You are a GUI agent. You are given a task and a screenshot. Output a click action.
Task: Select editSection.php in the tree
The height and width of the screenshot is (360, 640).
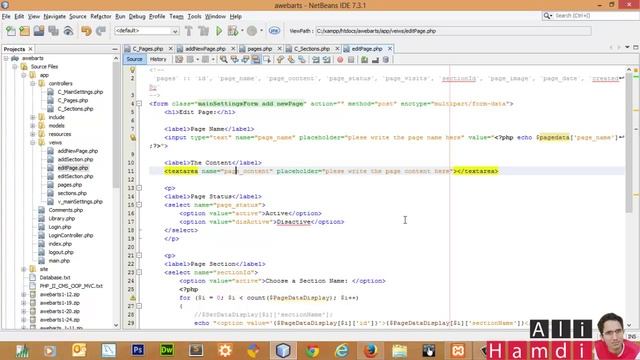point(76,176)
